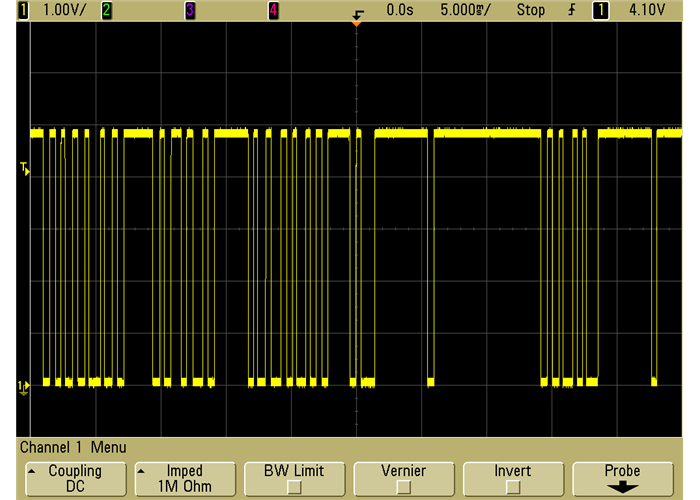Screen dimensions: 700x500
Task: Select the pink channel 4 indicator
Action: pyautogui.click(x=272, y=10)
